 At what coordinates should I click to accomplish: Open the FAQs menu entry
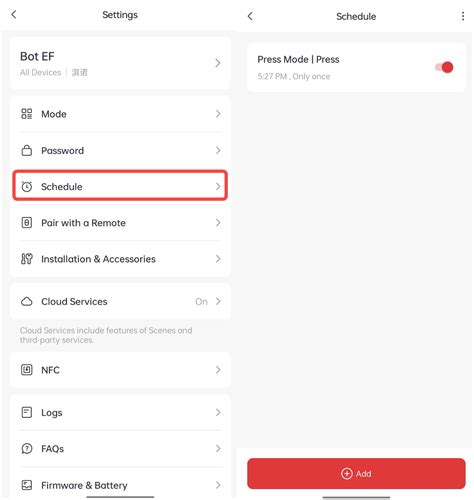[x=120, y=448]
